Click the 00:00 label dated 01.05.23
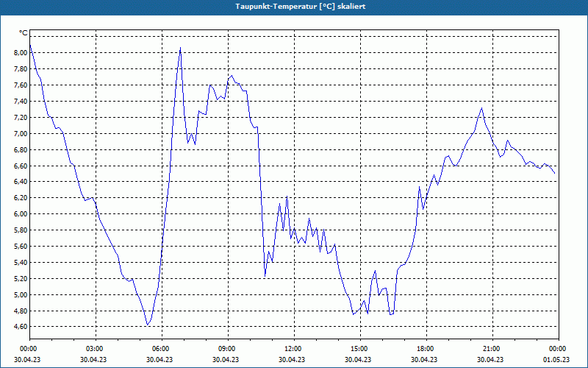Image resolution: width=588 pixels, height=368 pixels. [559, 349]
